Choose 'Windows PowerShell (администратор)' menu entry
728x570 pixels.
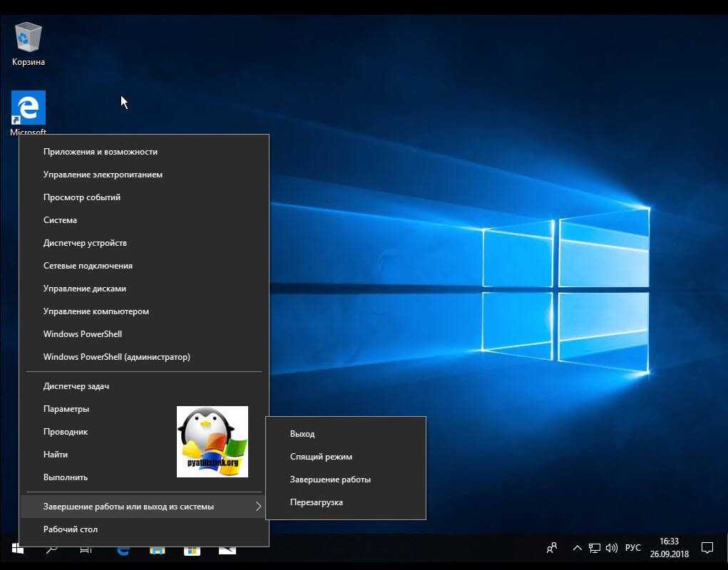[116, 357]
